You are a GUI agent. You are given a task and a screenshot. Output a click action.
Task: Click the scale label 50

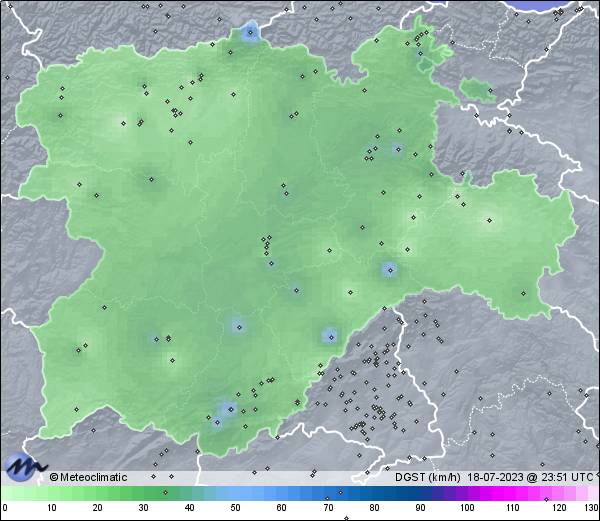236,508
